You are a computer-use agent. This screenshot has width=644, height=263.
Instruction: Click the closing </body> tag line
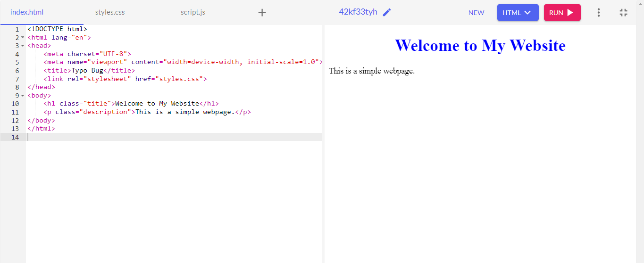41,120
